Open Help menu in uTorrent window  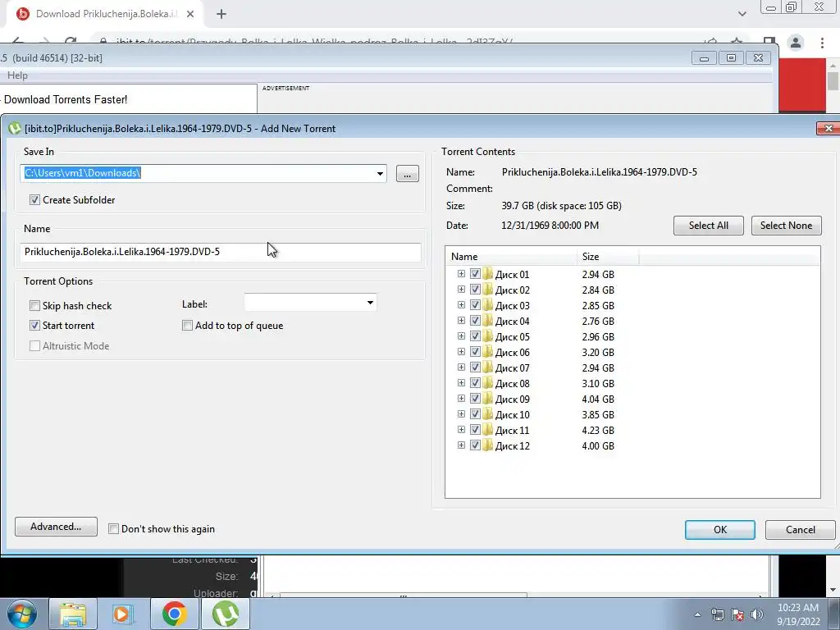(x=17, y=75)
